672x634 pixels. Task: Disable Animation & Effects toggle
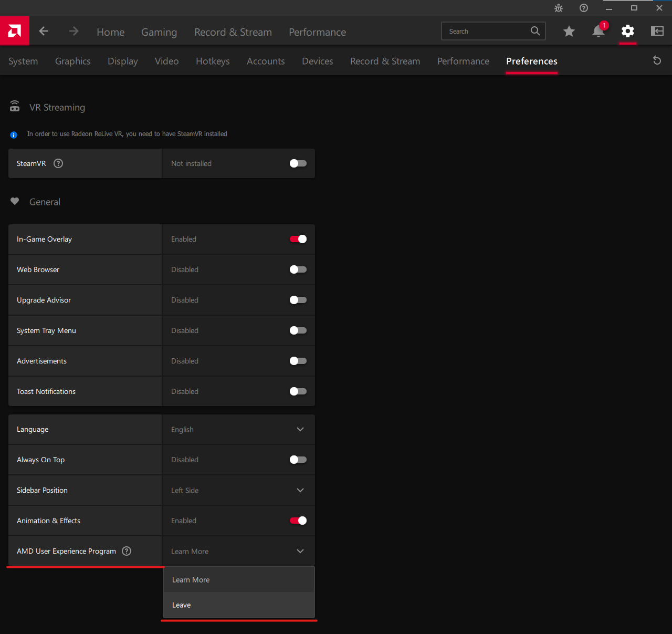[x=298, y=521]
